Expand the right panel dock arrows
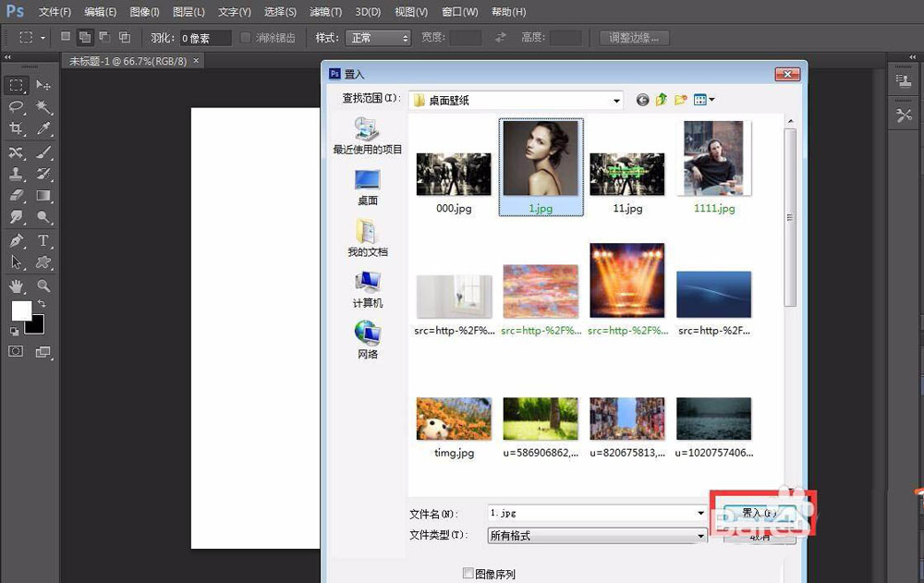Viewport: 924px width, 583px height. [912, 57]
